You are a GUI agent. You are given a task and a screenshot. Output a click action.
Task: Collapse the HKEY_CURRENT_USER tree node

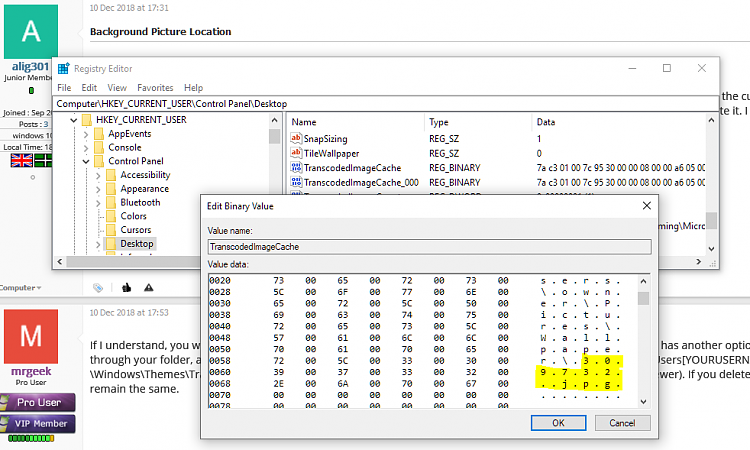coord(74,120)
